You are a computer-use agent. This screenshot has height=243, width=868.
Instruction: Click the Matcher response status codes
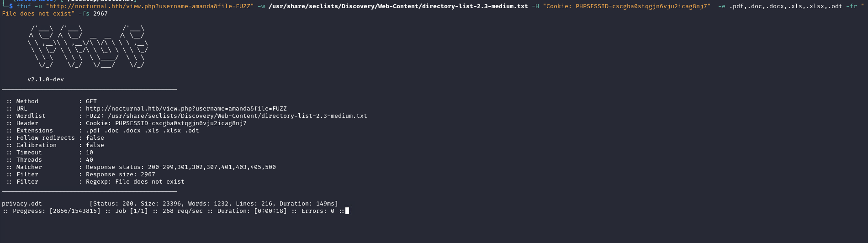point(180,167)
